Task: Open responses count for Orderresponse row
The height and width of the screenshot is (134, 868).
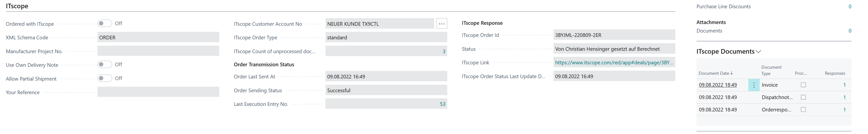Action: 844,109
